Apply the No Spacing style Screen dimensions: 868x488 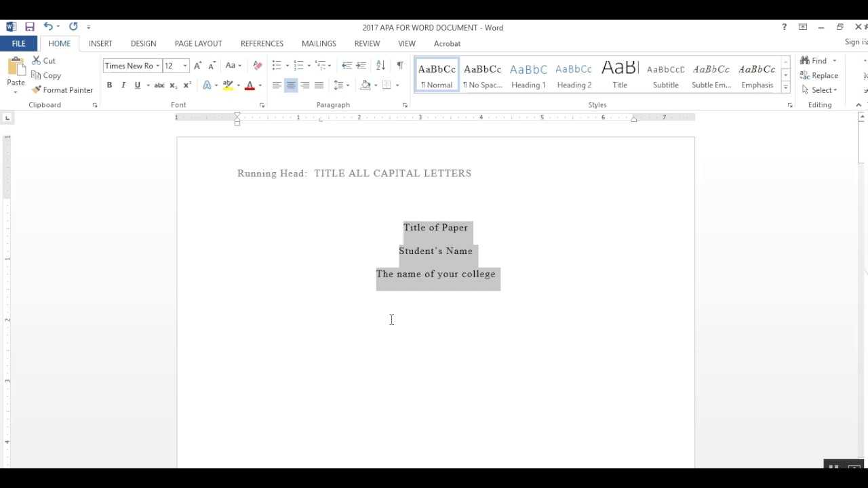pos(482,75)
